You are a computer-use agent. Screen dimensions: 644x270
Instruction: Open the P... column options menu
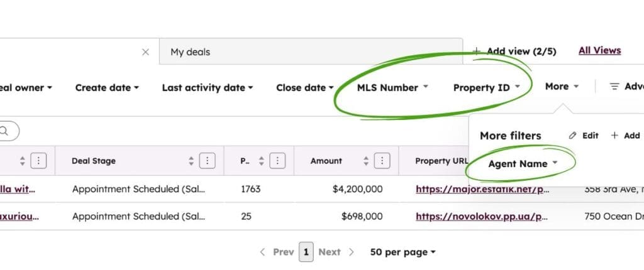278,161
